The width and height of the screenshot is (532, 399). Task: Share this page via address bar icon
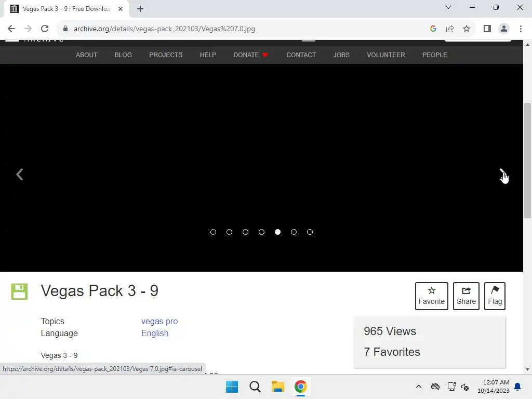pyautogui.click(x=450, y=29)
